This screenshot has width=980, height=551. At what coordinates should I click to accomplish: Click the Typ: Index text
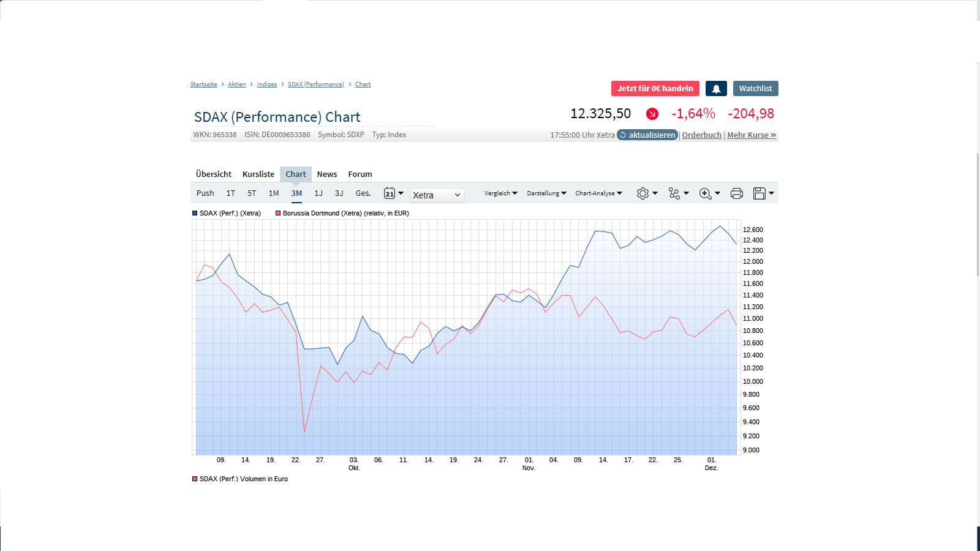click(x=390, y=135)
